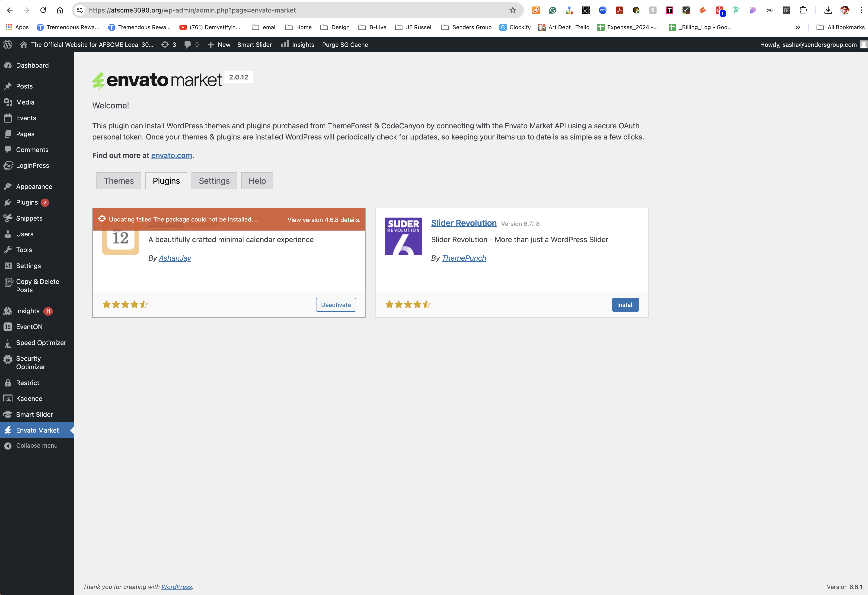Viewport: 868px width, 595px height.
Task: Bookmark this page with the star icon
Action: (513, 10)
